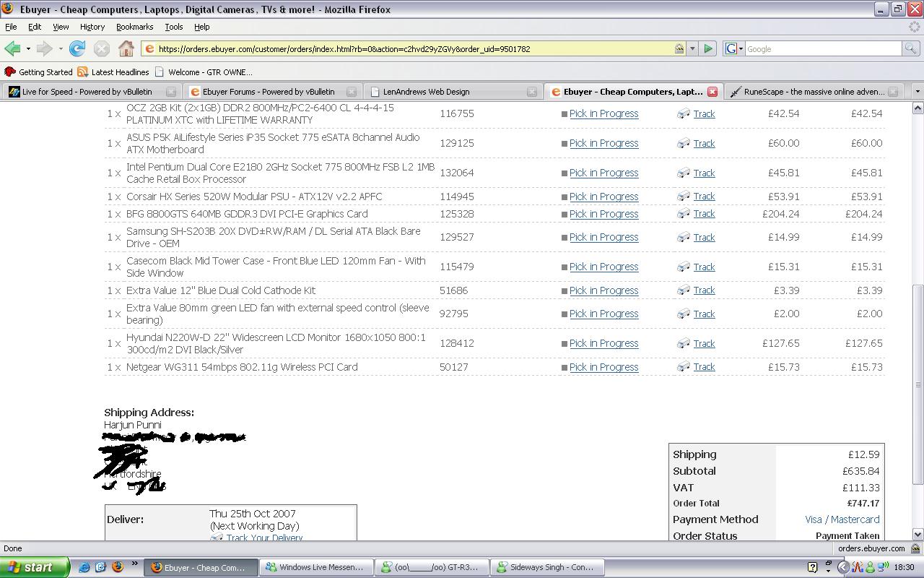Open the Home page button

click(126, 48)
